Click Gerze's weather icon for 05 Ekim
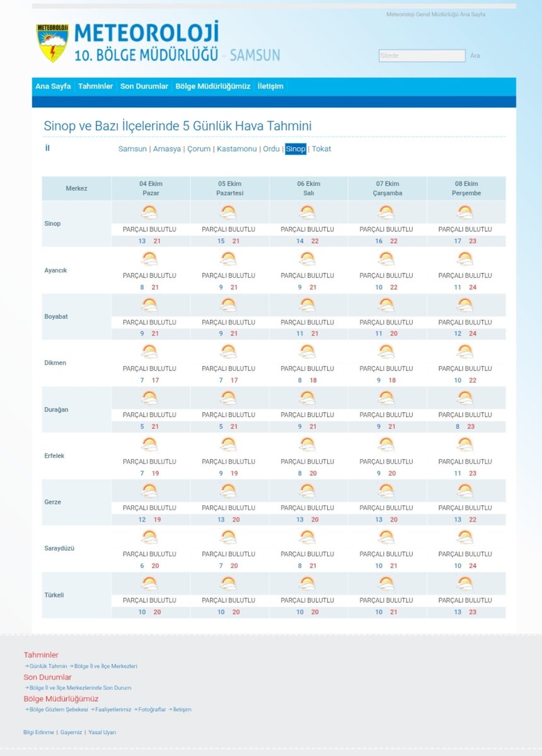The width and height of the screenshot is (542, 756). tap(228, 491)
